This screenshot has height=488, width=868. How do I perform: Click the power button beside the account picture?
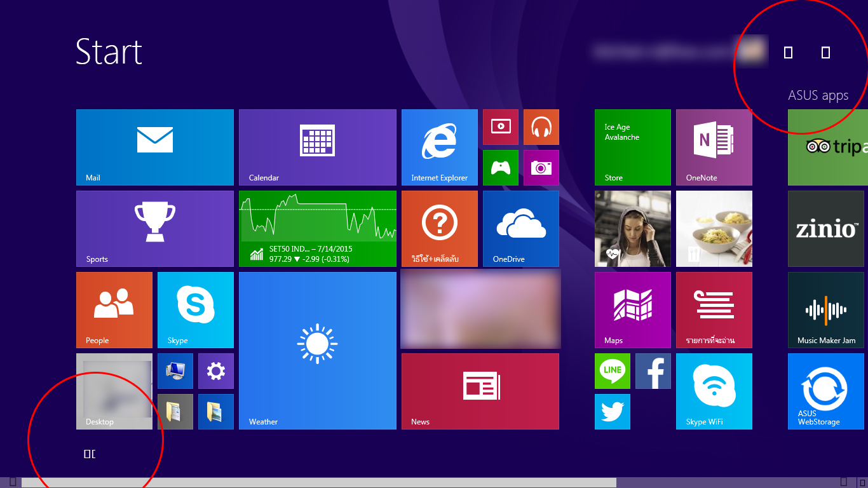(789, 53)
